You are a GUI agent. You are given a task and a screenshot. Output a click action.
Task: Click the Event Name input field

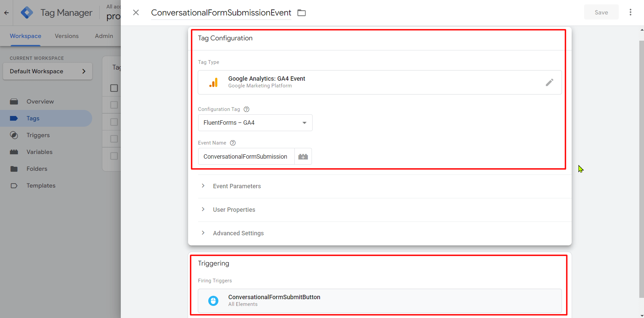coord(246,157)
